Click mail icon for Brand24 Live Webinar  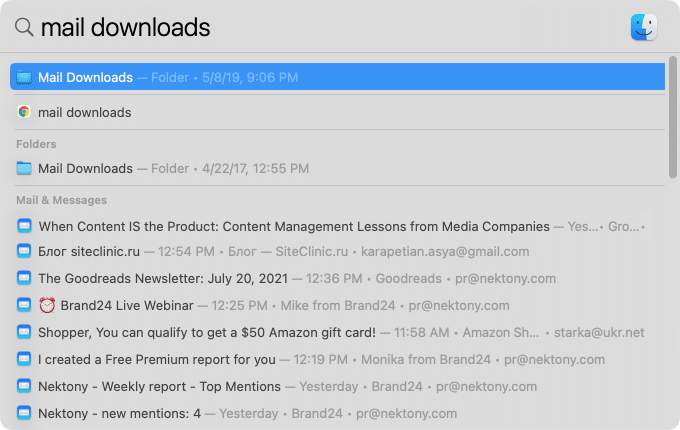coord(24,305)
